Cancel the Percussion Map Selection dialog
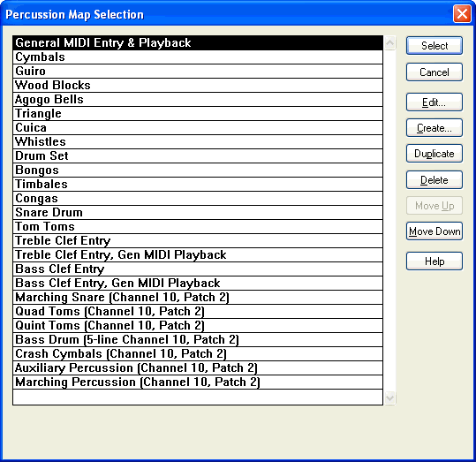This screenshot has height=462, width=476. point(434,72)
